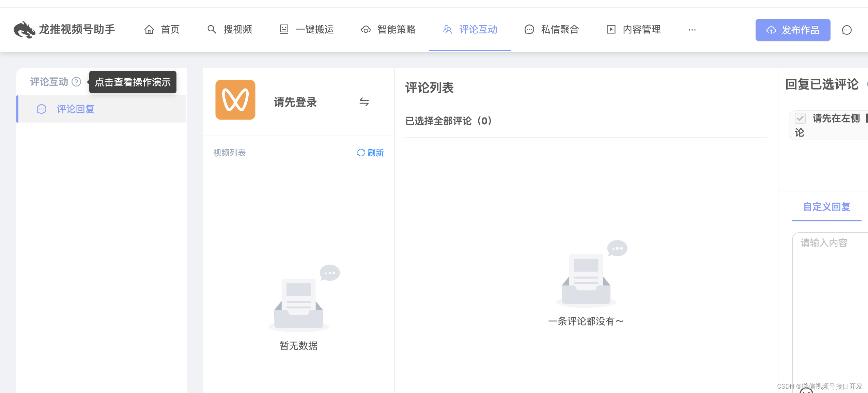Click the 点击查看操作演示 tooltip
Image resolution: width=868 pixels, height=393 pixels.
[133, 82]
